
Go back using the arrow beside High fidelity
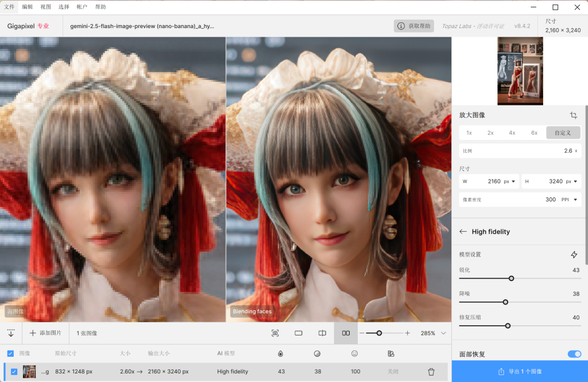pos(463,232)
